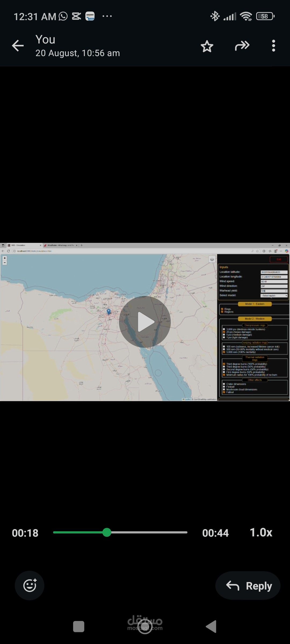
Task: Go back using the top-left arrow
Action: [18, 46]
